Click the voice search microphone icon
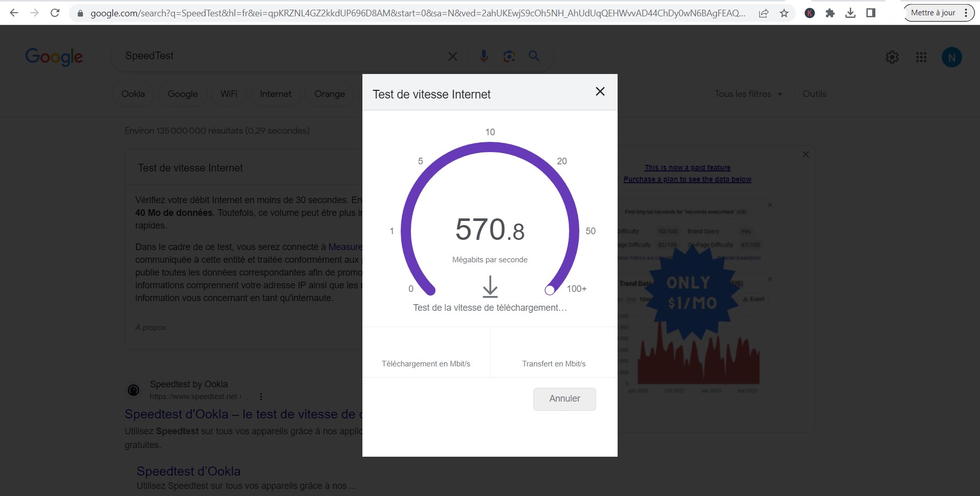980x496 pixels. pyautogui.click(x=483, y=56)
